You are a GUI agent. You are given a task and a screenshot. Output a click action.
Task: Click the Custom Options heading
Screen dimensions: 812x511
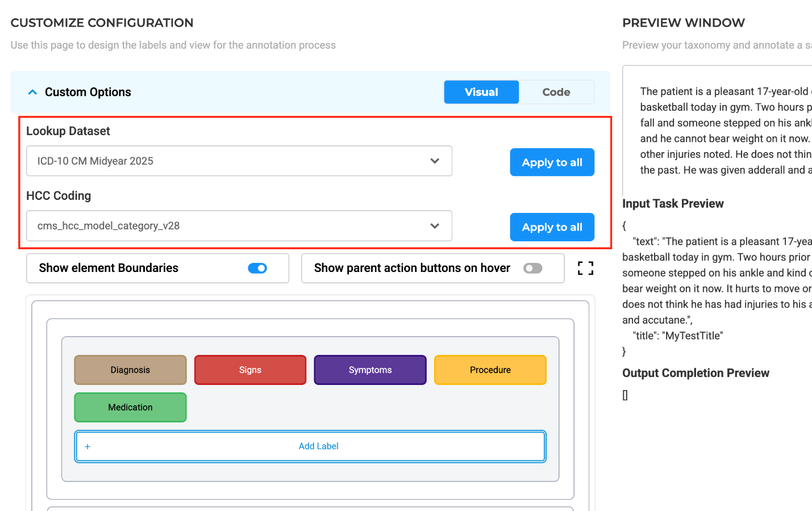point(88,92)
